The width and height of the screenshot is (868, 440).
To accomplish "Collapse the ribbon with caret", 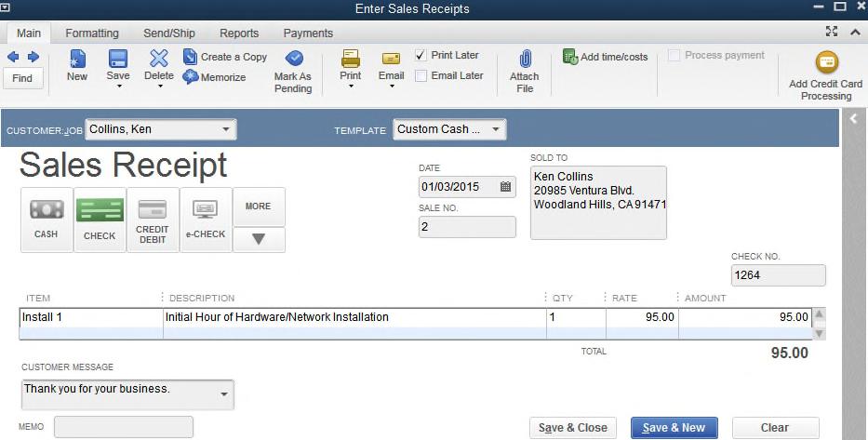I will (855, 33).
